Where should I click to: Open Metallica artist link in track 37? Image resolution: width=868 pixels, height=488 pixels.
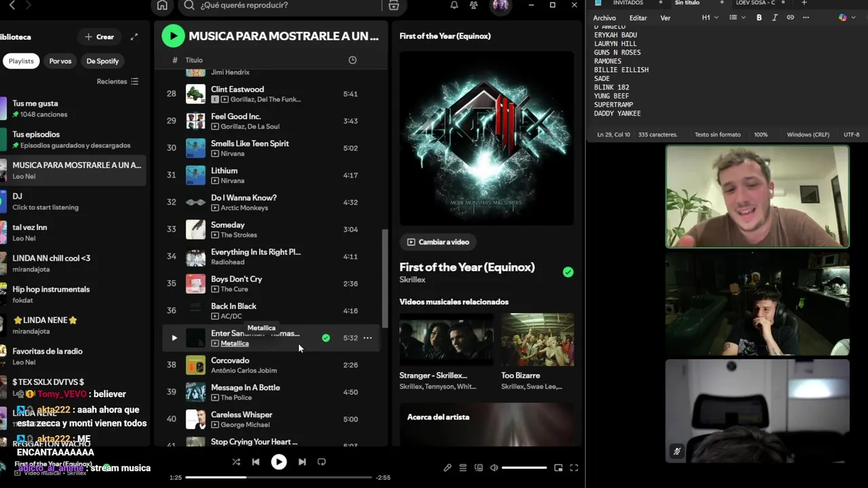pos(235,344)
